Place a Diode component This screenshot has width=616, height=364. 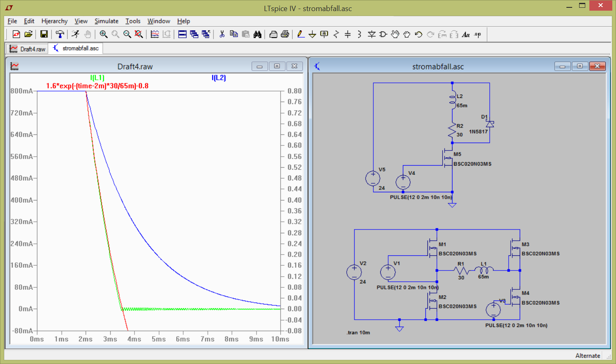[x=371, y=34]
